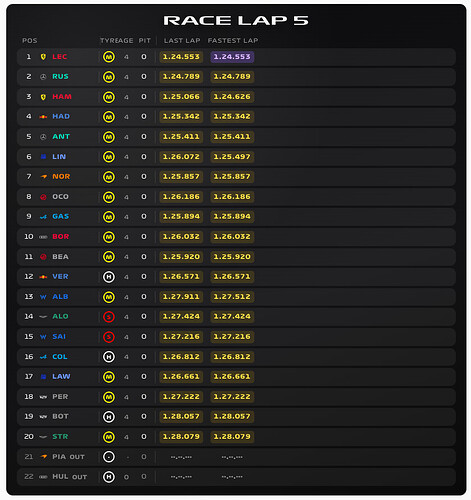Image resolution: width=471 pixels, height=500 pixels.
Task: Click the Mercedes team logo beside RUS
Action: click(x=43, y=77)
